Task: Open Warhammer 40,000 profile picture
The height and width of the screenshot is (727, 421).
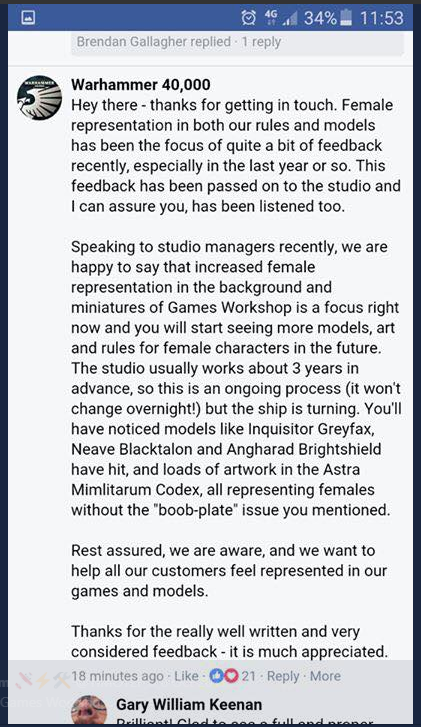Action: 39,97
